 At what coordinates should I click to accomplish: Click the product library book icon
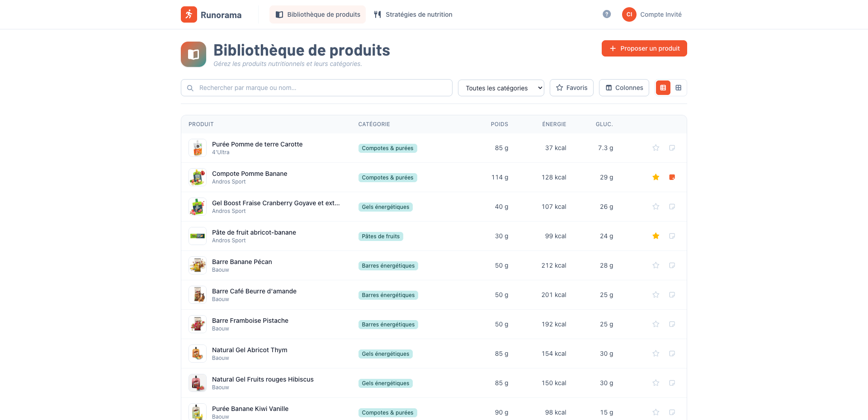point(193,54)
